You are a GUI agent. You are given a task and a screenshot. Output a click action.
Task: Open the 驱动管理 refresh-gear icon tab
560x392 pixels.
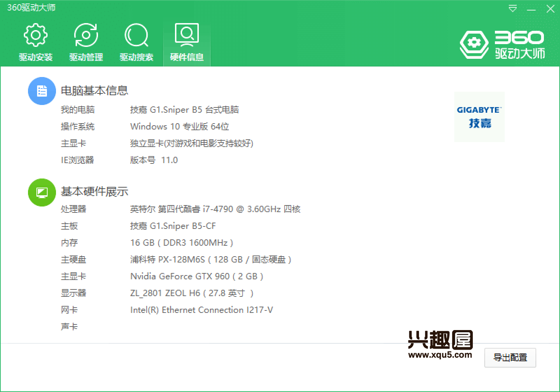click(x=86, y=43)
